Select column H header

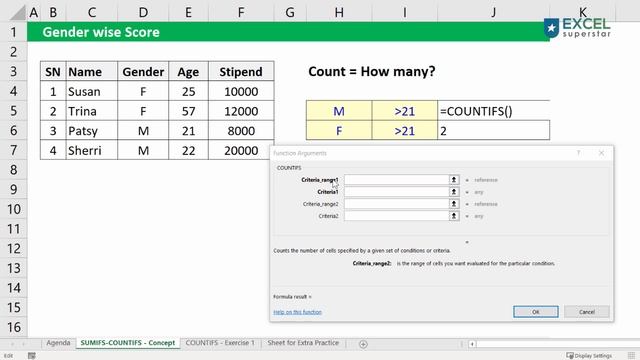(339, 13)
